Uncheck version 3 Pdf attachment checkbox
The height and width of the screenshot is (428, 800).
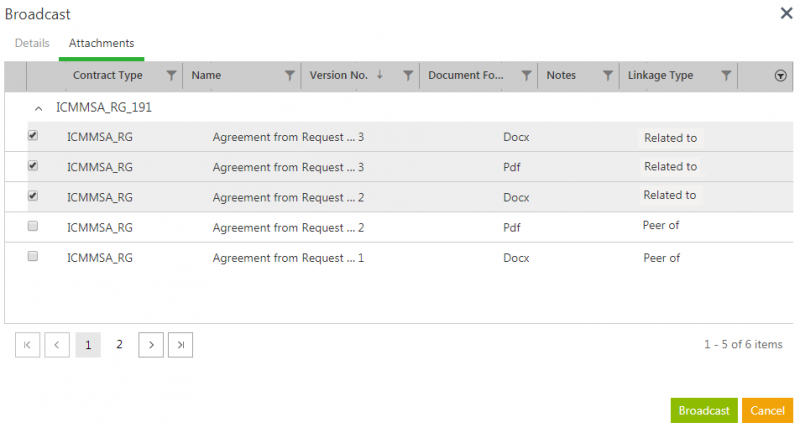click(33, 166)
